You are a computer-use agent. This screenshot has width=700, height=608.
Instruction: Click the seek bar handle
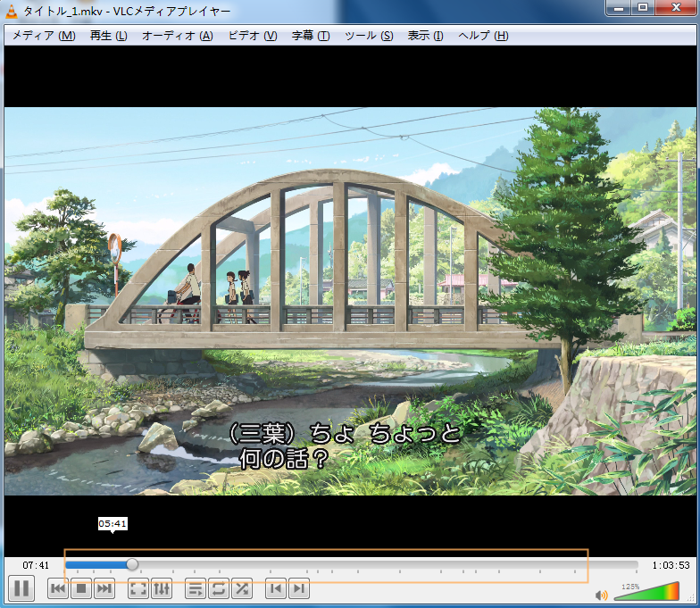(132, 564)
